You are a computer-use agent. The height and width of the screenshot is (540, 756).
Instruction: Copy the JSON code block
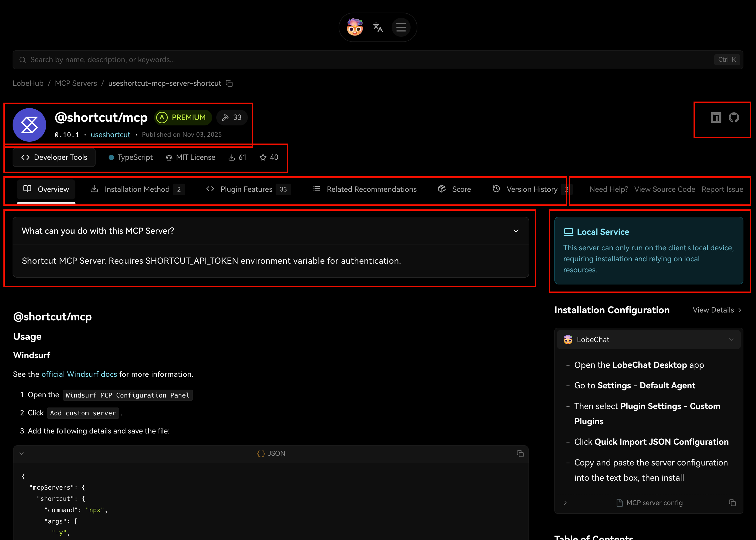click(x=520, y=454)
